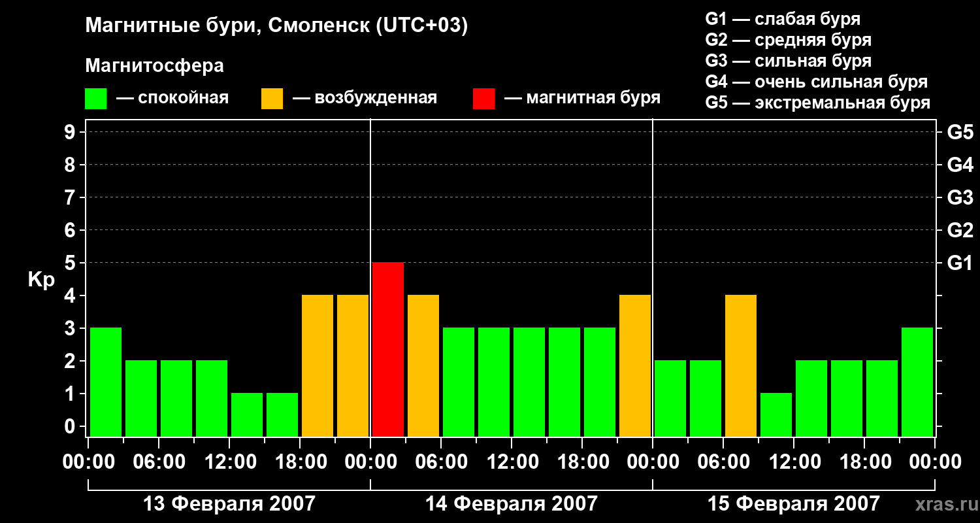Click 'G1 — слабая буря' description
Viewport: 980px width, 523px height.
coord(783,19)
